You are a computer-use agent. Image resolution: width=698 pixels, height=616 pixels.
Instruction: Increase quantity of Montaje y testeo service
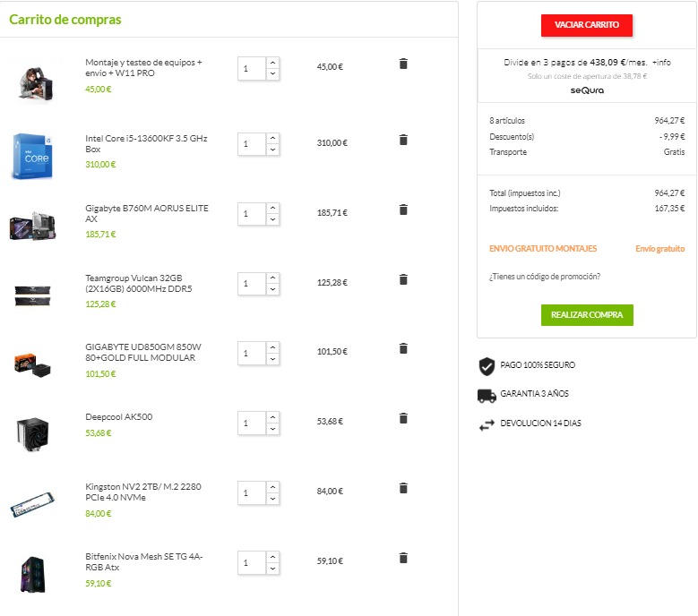click(x=272, y=63)
